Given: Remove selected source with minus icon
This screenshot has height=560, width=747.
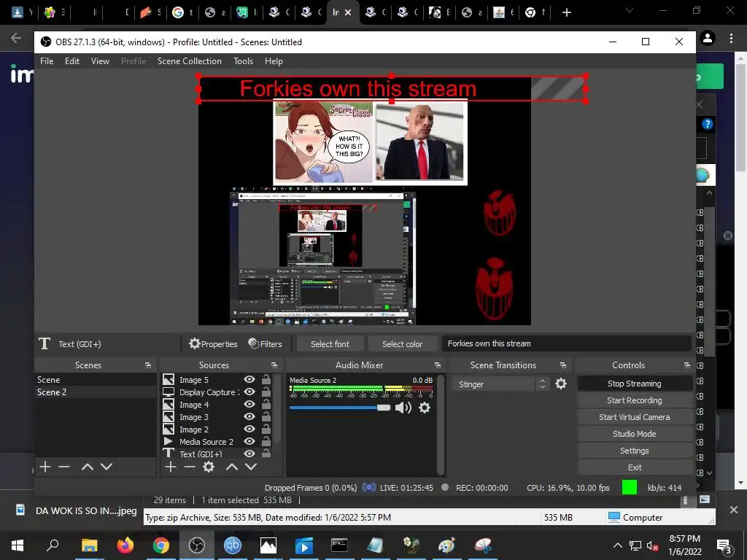Looking at the screenshot, I should coord(190,467).
